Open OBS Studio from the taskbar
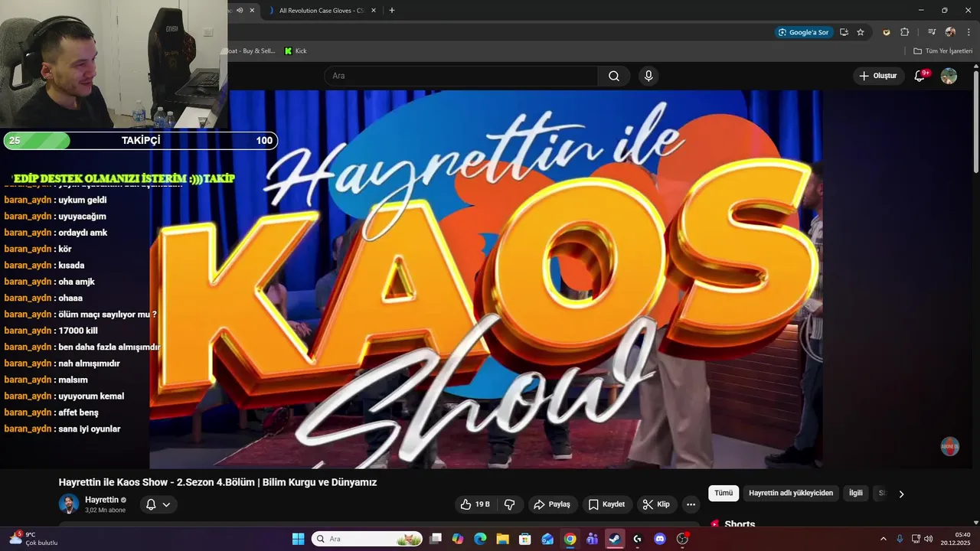This screenshot has width=980, height=551. tap(682, 539)
